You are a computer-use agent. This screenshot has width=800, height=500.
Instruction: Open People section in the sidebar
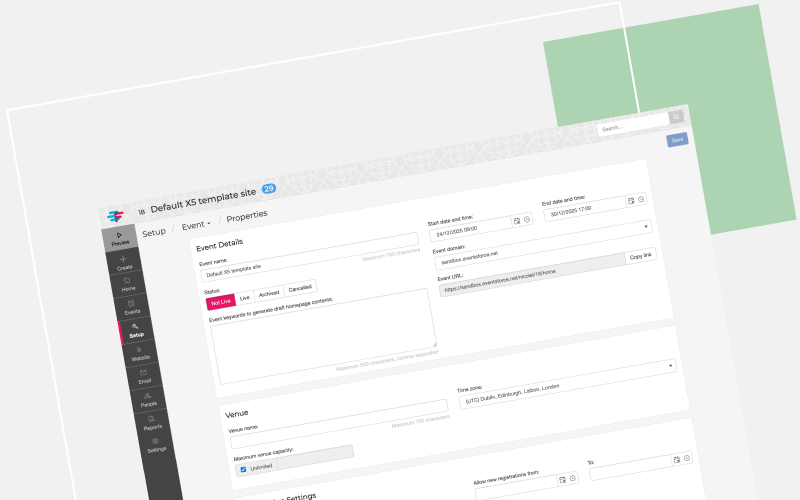[x=147, y=399]
